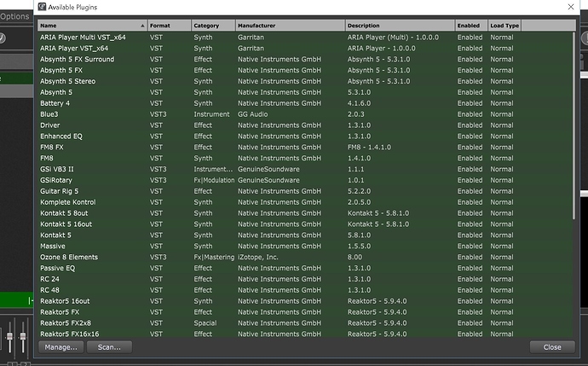Click the X in the Available Plugins title bar
Viewport: 588px width, 366px height.
coord(571,7)
